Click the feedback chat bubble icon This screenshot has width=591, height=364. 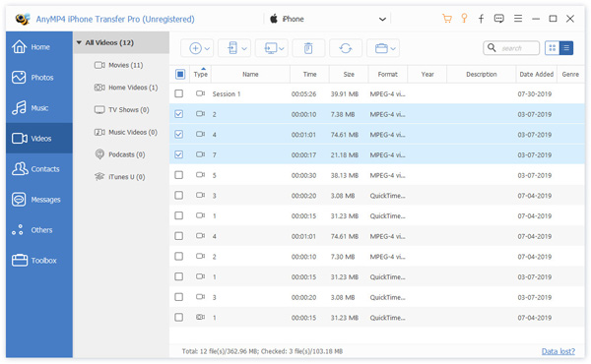(499, 19)
